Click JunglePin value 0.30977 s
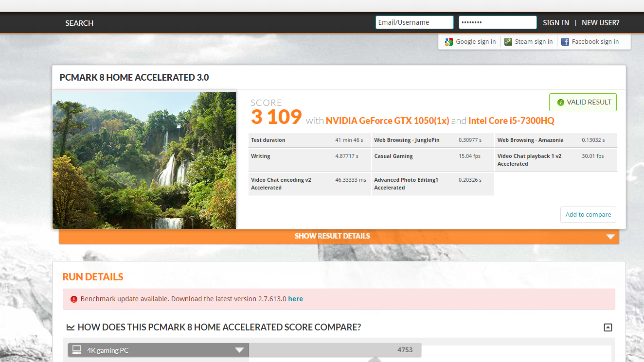Viewport: 644px width, 362px height. coord(470,140)
